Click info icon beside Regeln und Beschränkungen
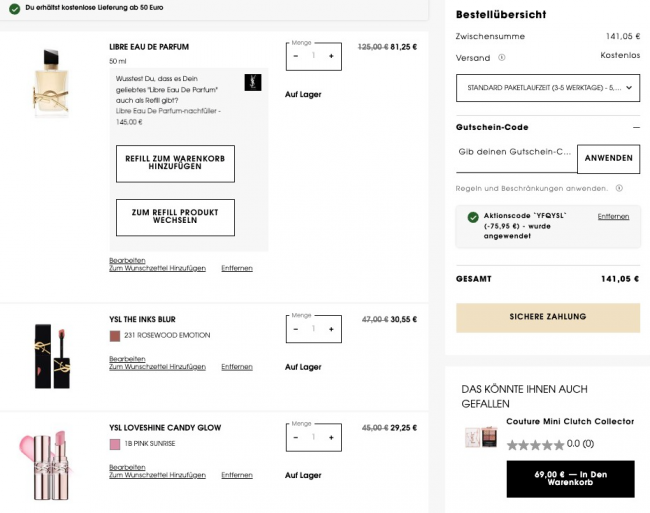Image resolution: width=650 pixels, height=513 pixels. point(619,188)
